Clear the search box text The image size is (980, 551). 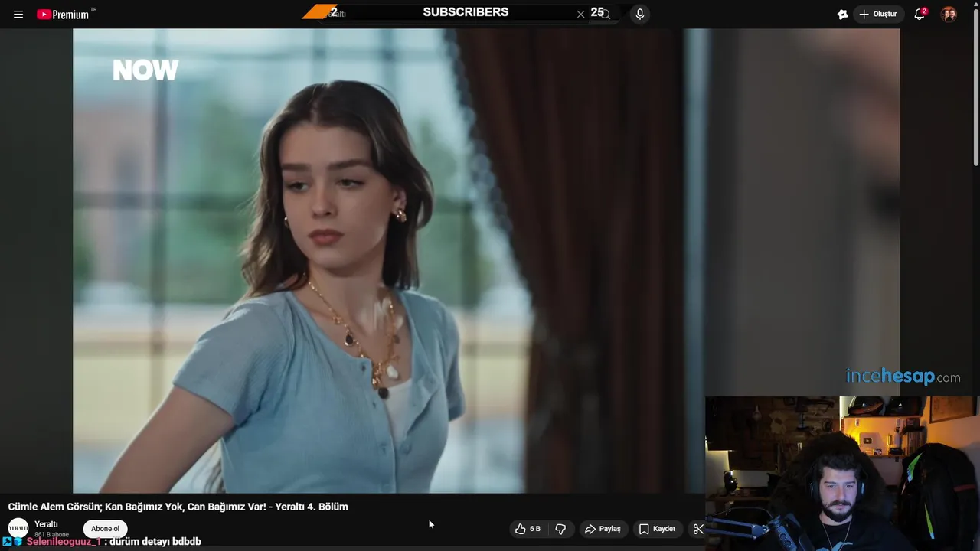click(580, 14)
